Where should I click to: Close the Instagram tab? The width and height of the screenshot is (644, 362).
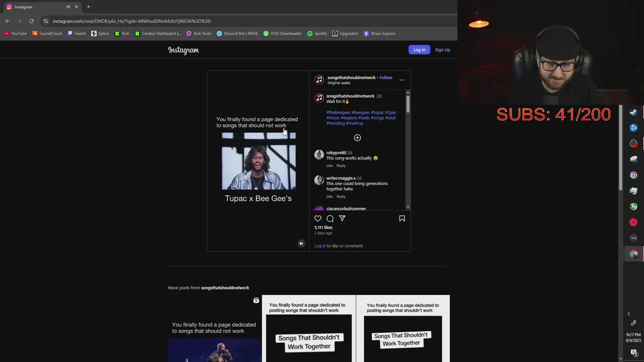coord(76,7)
